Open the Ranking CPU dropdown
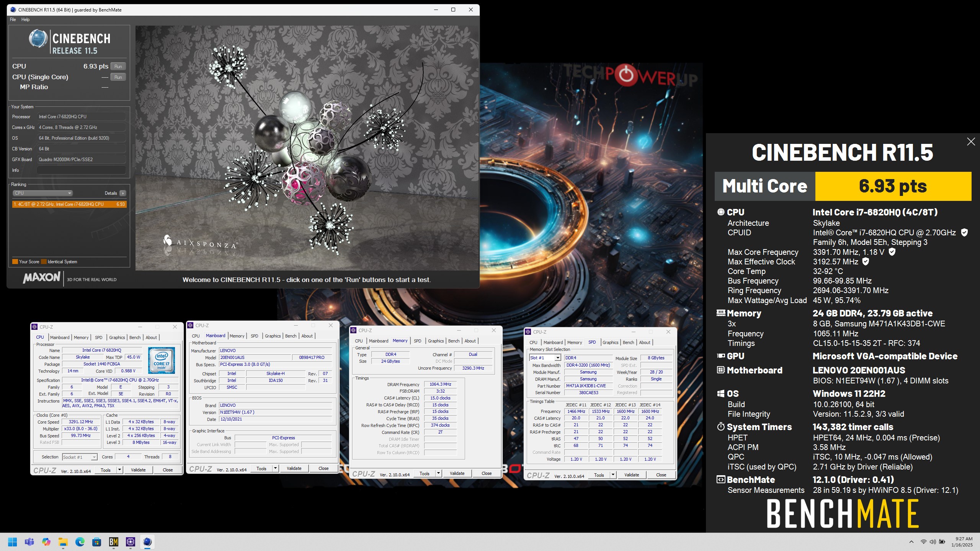This screenshot has width=980, height=551. tap(42, 193)
